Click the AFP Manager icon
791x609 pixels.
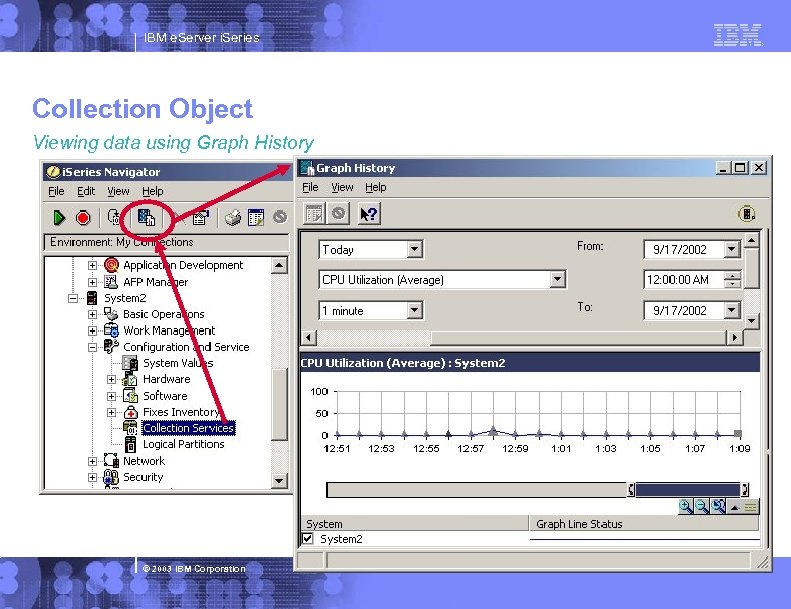[x=111, y=282]
